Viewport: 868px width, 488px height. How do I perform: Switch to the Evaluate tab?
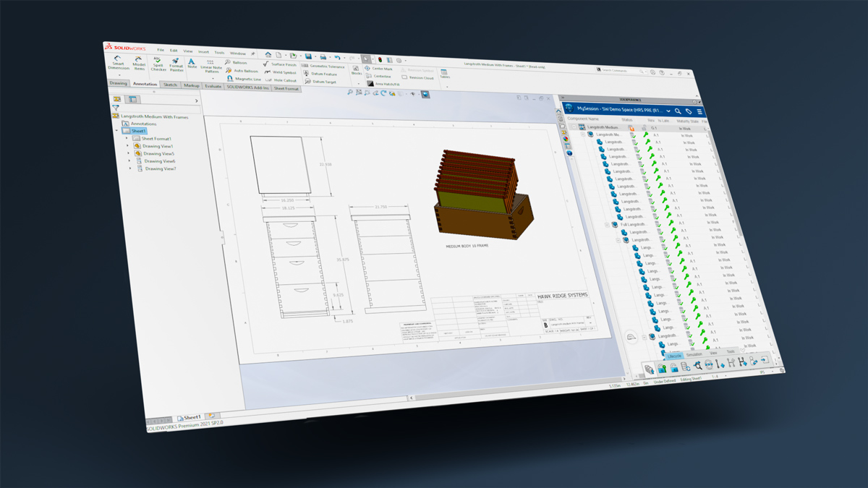pos(213,86)
